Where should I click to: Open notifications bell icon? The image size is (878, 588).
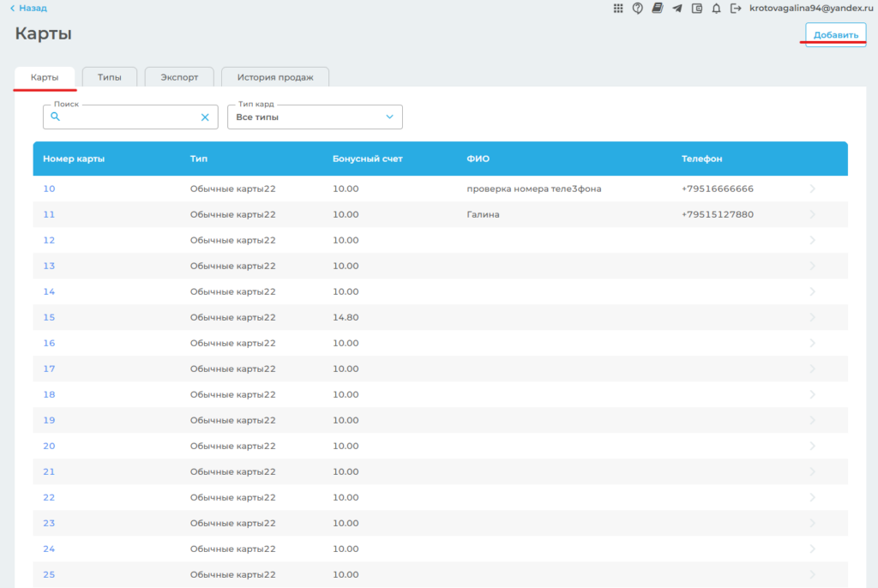pyautogui.click(x=716, y=9)
